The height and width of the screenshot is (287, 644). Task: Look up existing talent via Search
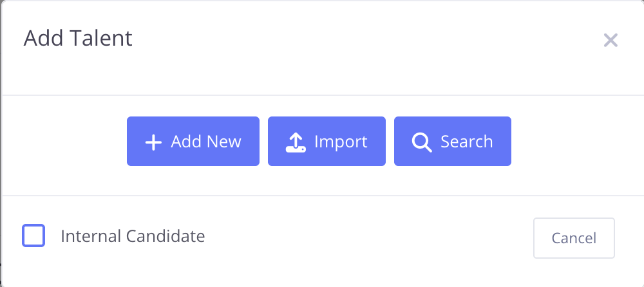[x=452, y=142]
